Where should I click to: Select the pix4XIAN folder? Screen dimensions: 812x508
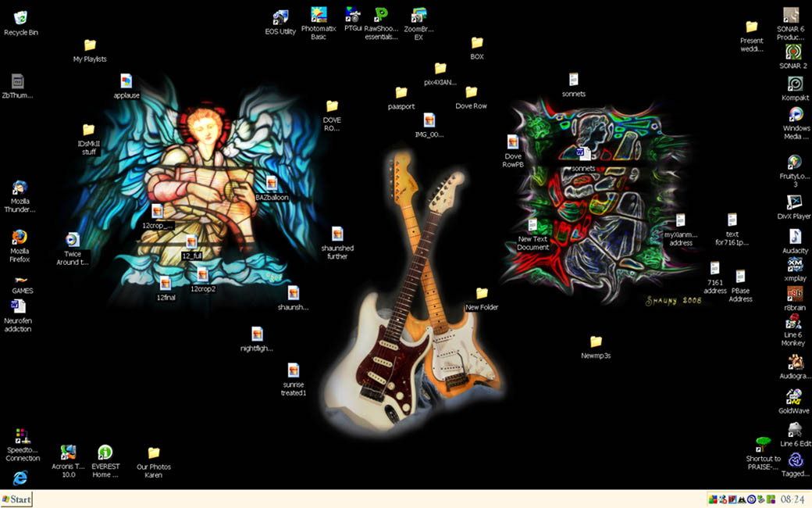pos(440,69)
